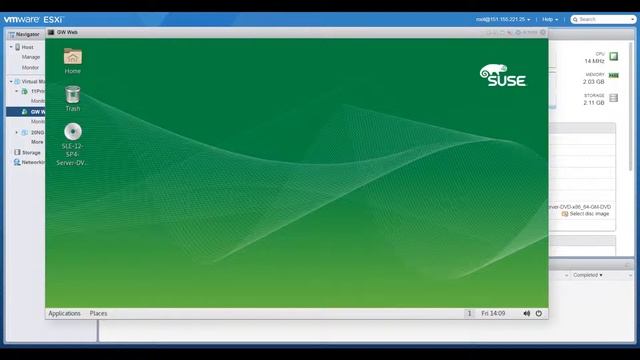Click the Storage icon in Navigator
640x360 pixels.
(17, 152)
